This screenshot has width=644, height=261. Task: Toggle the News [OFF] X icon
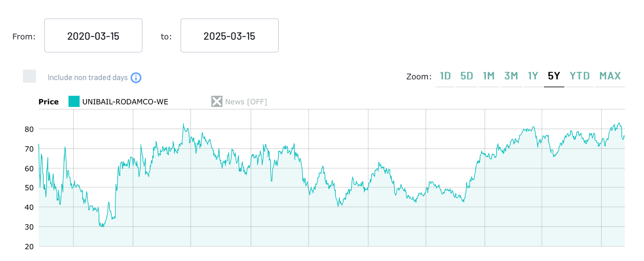tap(217, 102)
